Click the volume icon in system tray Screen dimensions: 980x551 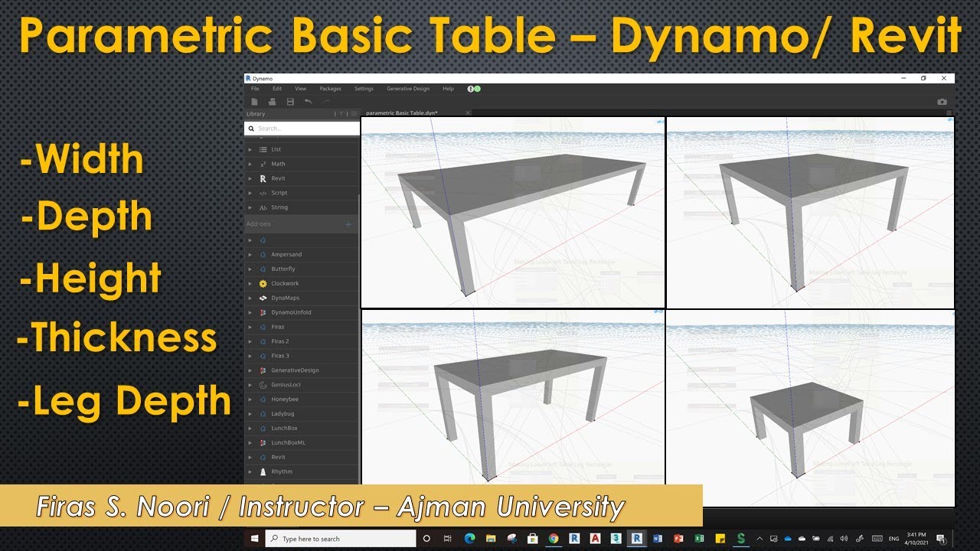[844, 539]
